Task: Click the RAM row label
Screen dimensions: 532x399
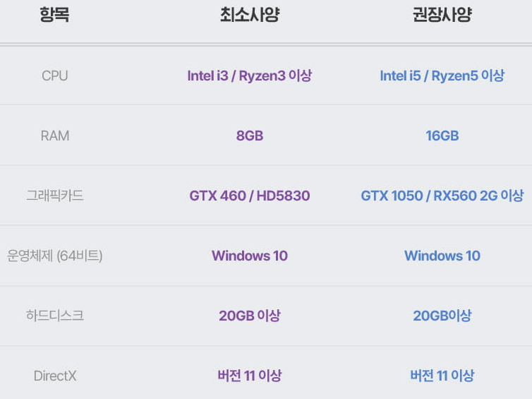Action: point(54,136)
